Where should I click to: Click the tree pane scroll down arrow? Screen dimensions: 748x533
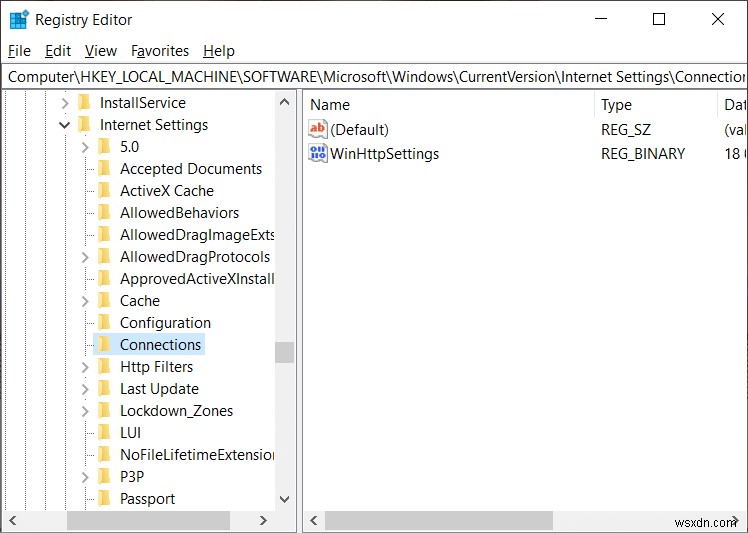click(x=284, y=500)
